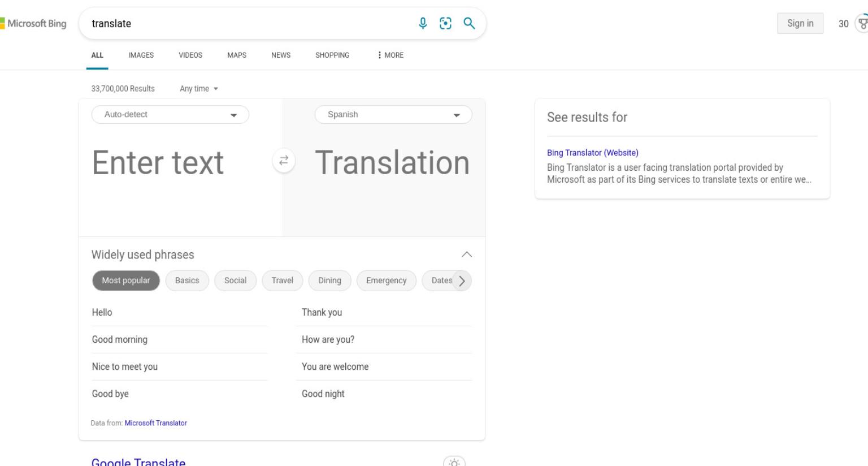868x466 pixels.
Task: Click the search box containing translate
Action: tap(249, 24)
